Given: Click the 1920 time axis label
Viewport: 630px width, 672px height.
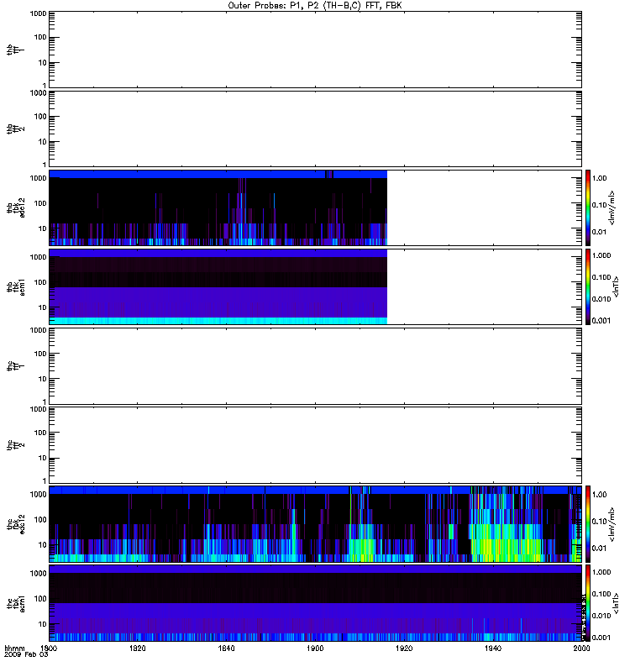Looking at the screenshot, I should point(404,648).
